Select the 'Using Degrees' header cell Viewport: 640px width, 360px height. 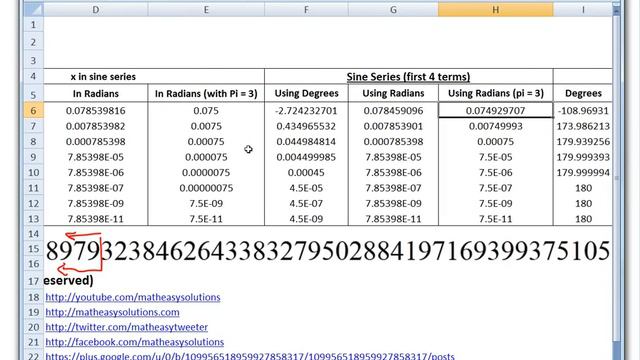coord(306,93)
